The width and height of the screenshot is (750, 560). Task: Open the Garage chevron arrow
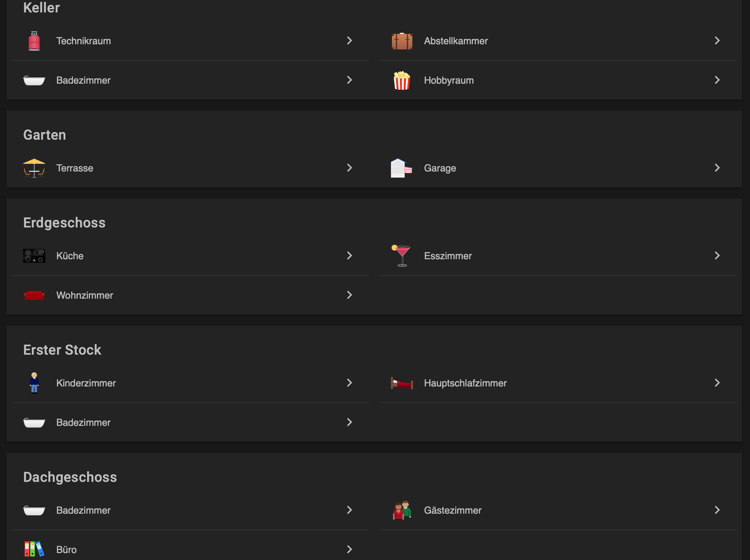tap(717, 168)
